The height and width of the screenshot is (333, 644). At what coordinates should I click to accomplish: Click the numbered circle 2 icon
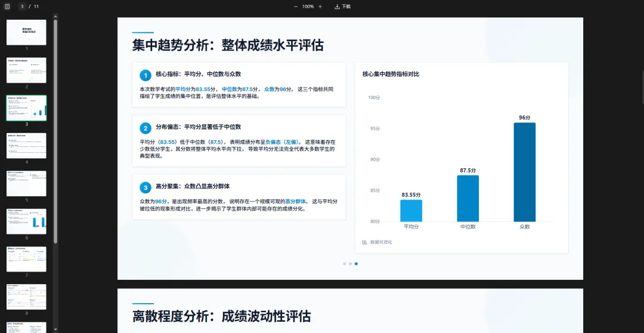tap(145, 128)
